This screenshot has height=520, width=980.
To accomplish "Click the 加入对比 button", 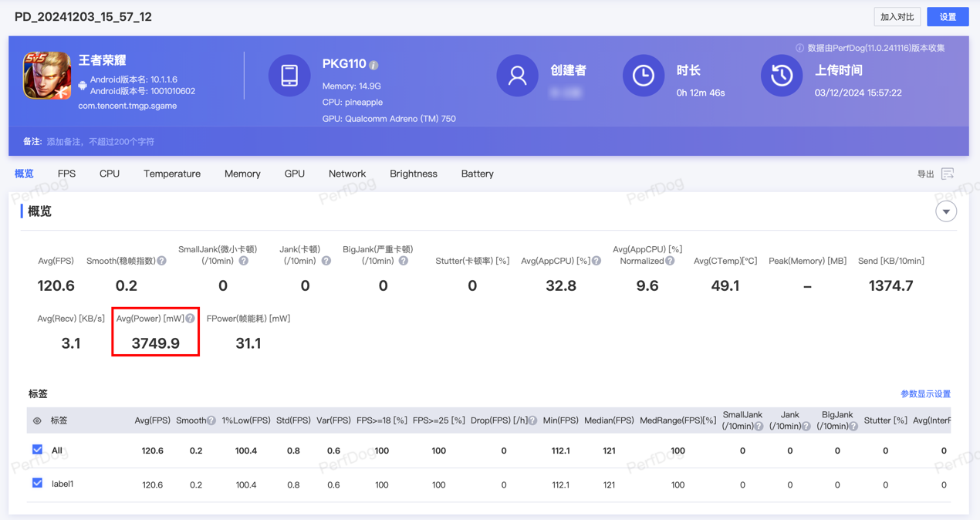I will 897,17.
